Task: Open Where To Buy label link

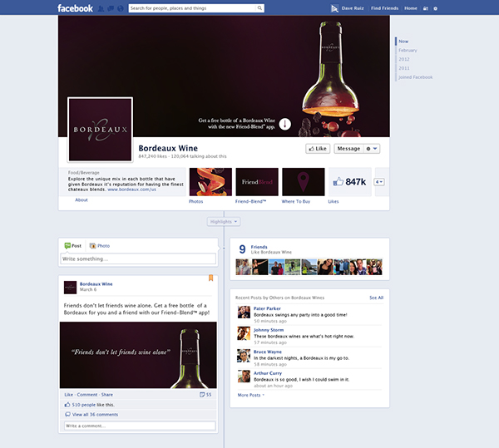Action: pyautogui.click(x=295, y=201)
